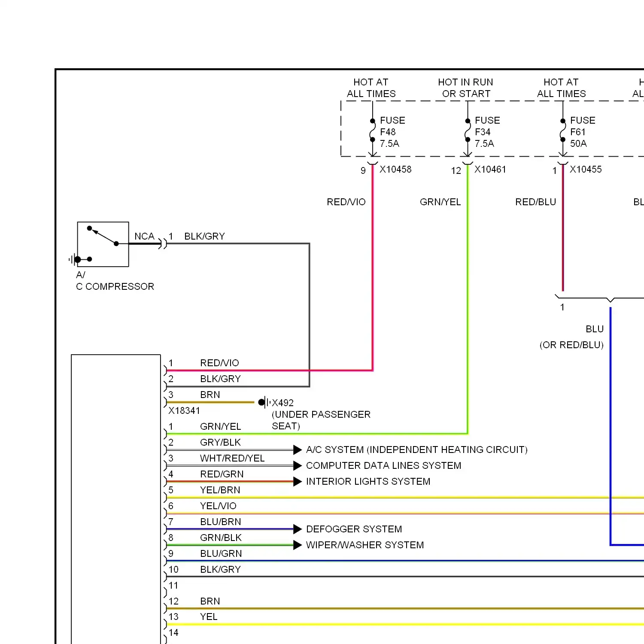Screen dimensions: 644x644
Task: Click BLK/GRY label at pin 2
Action: pyautogui.click(x=220, y=379)
